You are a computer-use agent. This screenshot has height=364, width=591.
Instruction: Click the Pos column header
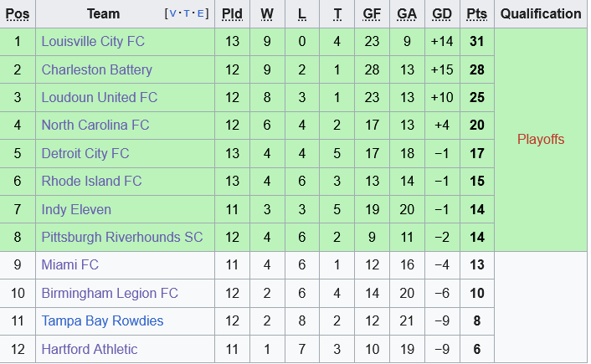pyautogui.click(x=18, y=13)
